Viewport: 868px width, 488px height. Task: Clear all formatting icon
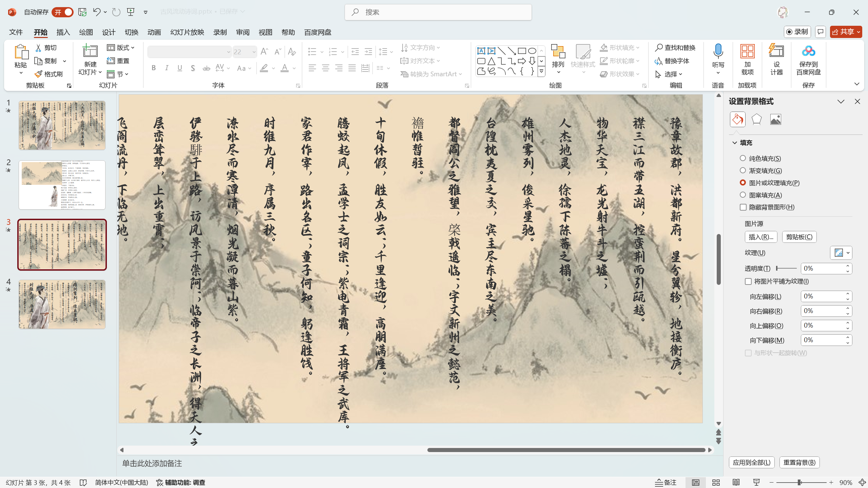292,52
